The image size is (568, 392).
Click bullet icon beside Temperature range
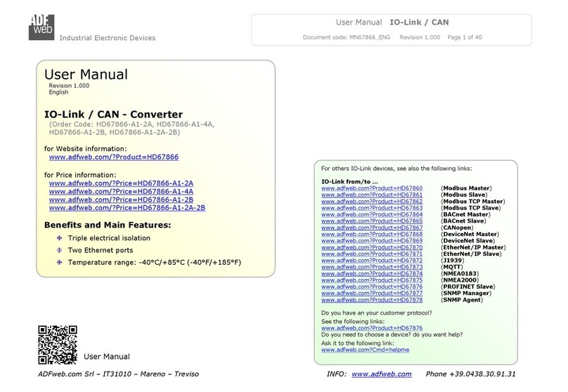(60, 262)
